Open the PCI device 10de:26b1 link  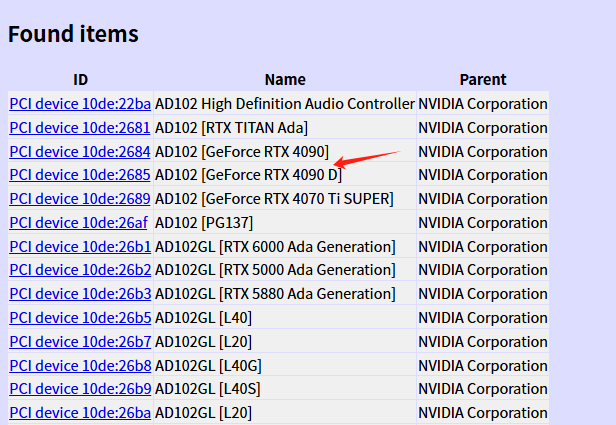(x=80, y=247)
